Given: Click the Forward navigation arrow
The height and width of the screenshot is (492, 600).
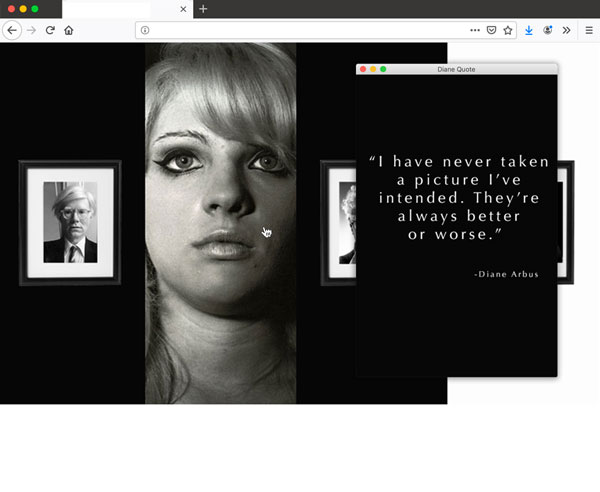Looking at the screenshot, I should click(x=31, y=30).
